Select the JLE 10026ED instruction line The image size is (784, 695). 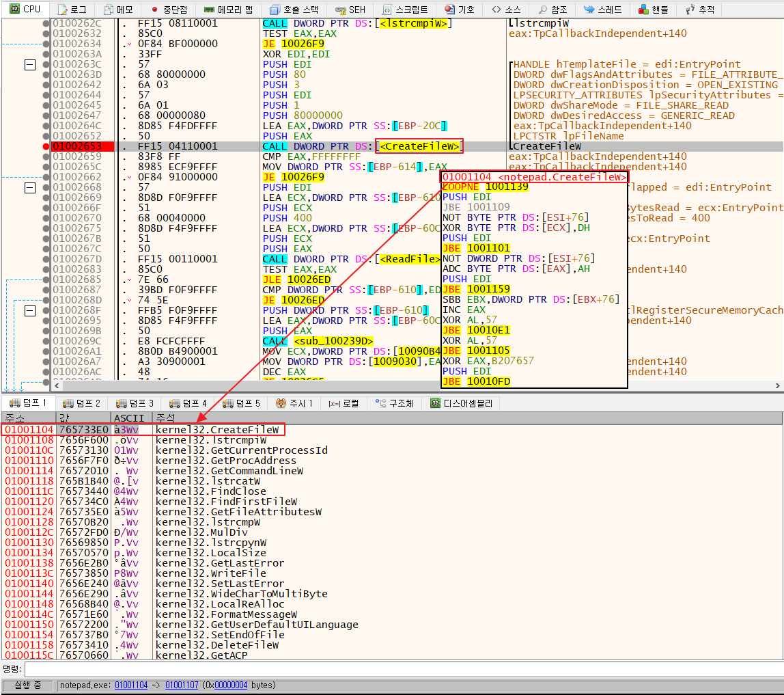click(296, 280)
